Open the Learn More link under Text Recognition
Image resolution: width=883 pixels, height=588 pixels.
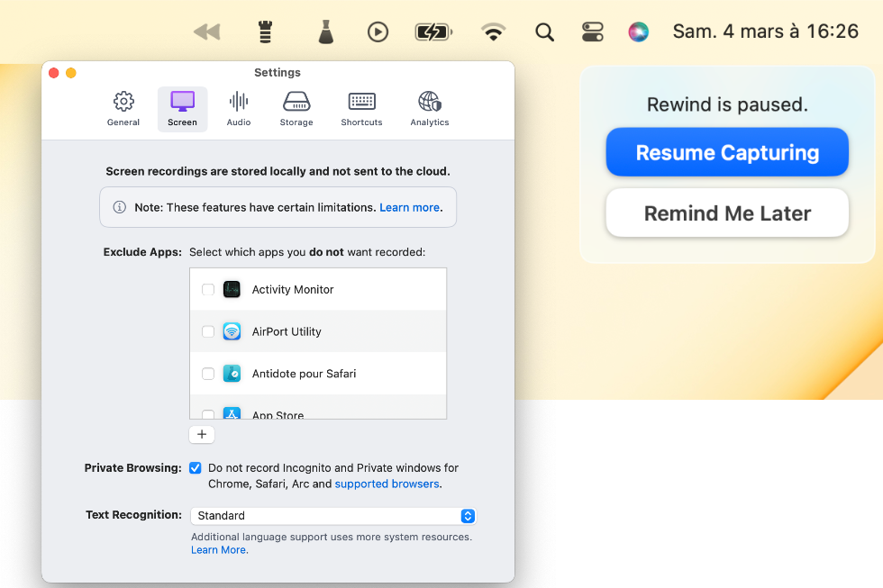point(218,550)
